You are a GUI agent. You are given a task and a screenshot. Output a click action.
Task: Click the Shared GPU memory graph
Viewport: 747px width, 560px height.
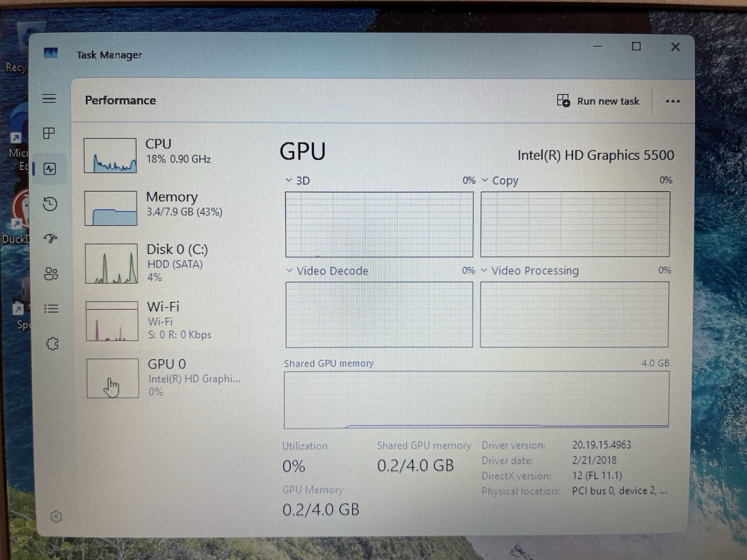click(476, 400)
